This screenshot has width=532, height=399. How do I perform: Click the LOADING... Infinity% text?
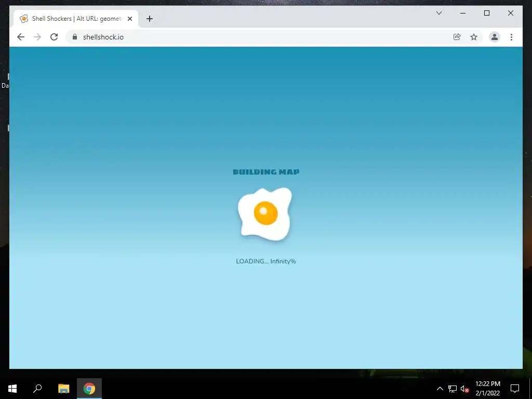(266, 261)
